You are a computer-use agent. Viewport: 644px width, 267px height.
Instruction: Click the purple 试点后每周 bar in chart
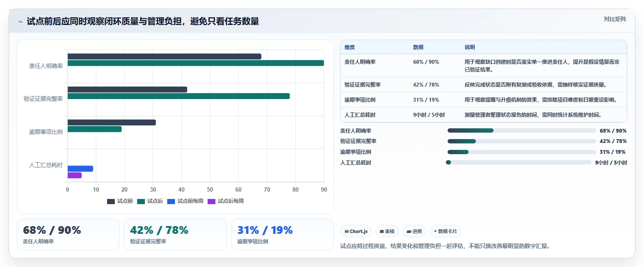click(x=74, y=175)
